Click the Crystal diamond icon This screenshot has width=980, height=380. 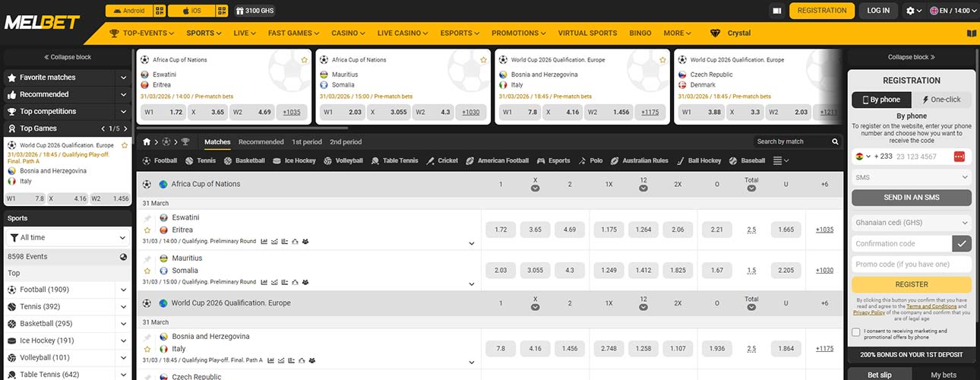pos(715,33)
